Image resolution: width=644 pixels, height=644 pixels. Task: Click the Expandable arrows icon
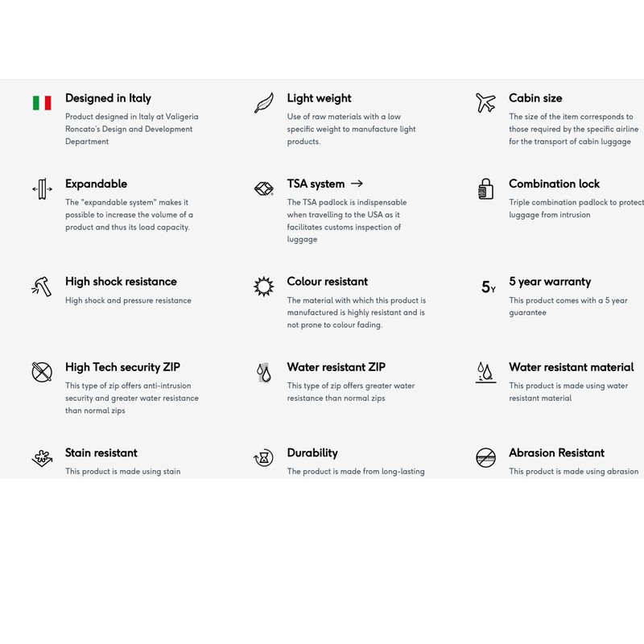point(42,189)
